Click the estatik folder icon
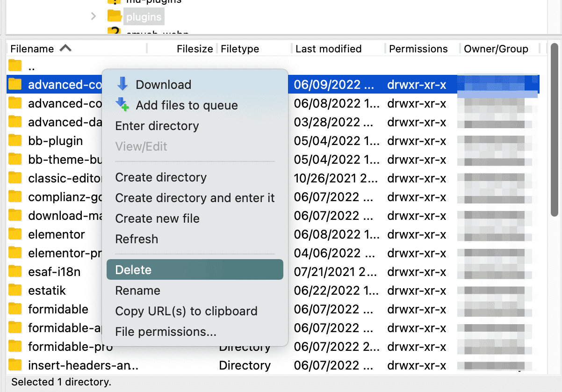 click(x=15, y=290)
